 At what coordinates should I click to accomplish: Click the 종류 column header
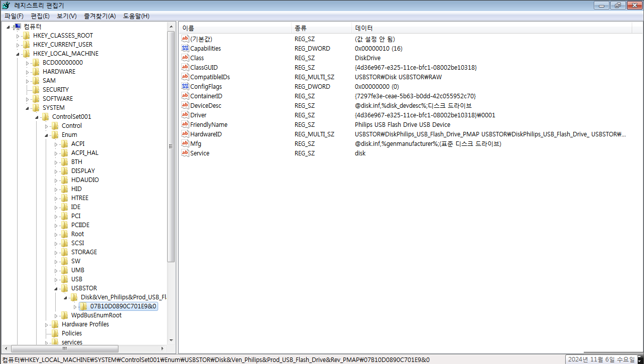321,28
